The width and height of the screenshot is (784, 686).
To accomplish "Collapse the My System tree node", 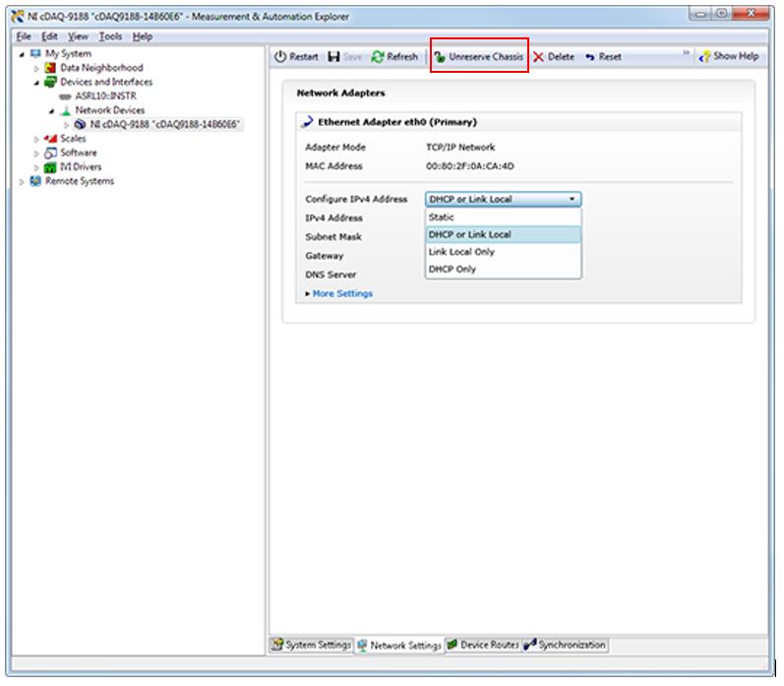I will [22, 54].
